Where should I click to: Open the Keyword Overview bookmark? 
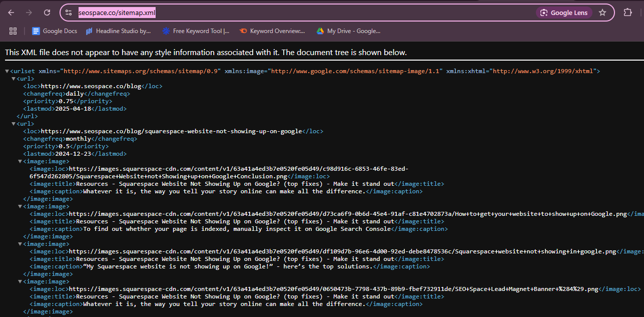pyautogui.click(x=272, y=31)
